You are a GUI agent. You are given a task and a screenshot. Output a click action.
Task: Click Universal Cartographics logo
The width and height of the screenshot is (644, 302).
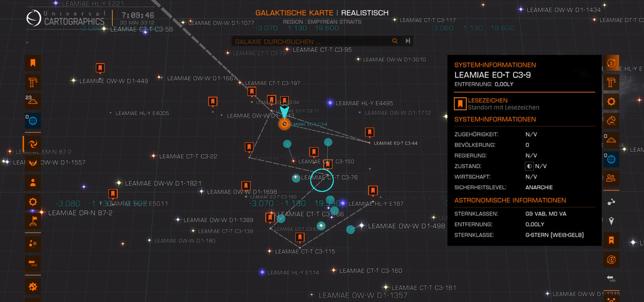[65, 18]
